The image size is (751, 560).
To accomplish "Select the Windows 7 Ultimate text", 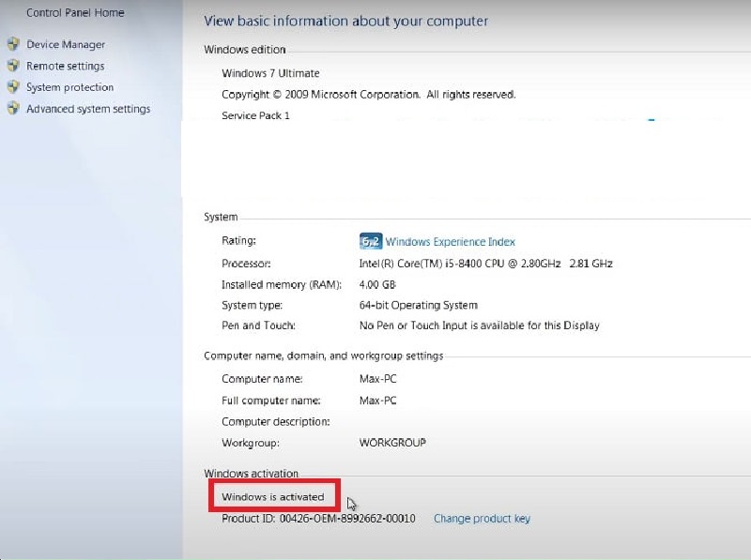I will click(x=270, y=73).
